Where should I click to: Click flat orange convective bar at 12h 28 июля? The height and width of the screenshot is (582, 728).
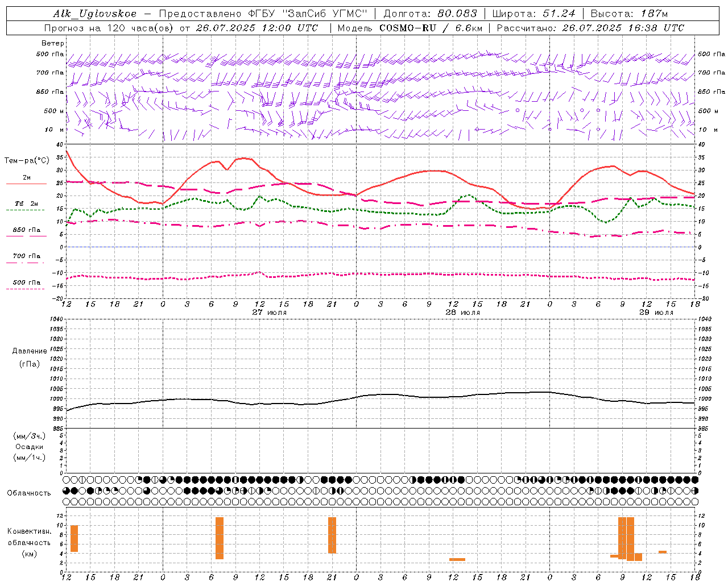(x=457, y=559)
